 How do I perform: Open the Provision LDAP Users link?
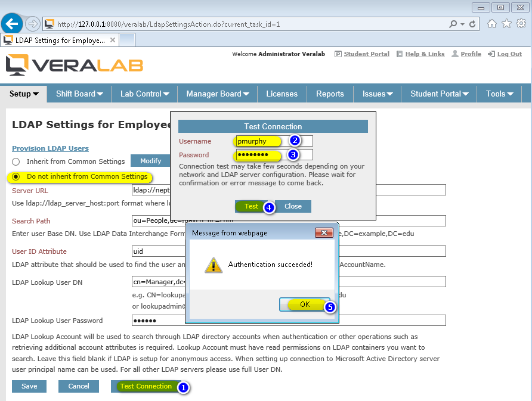(x=50, y=148)
